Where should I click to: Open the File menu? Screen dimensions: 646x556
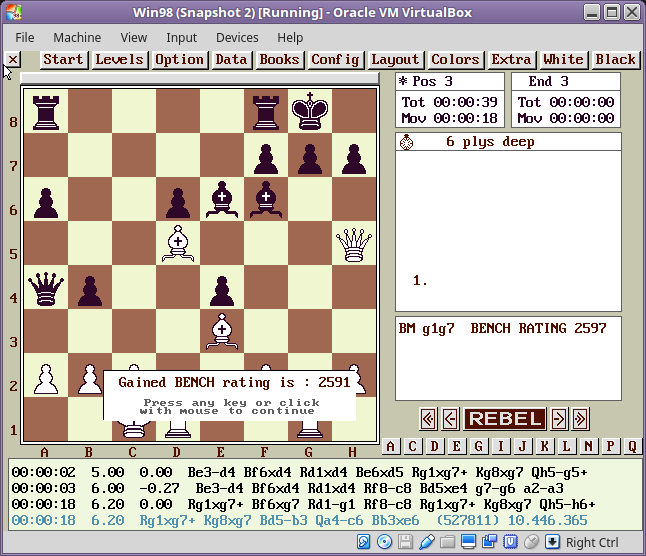click(25, 37)
